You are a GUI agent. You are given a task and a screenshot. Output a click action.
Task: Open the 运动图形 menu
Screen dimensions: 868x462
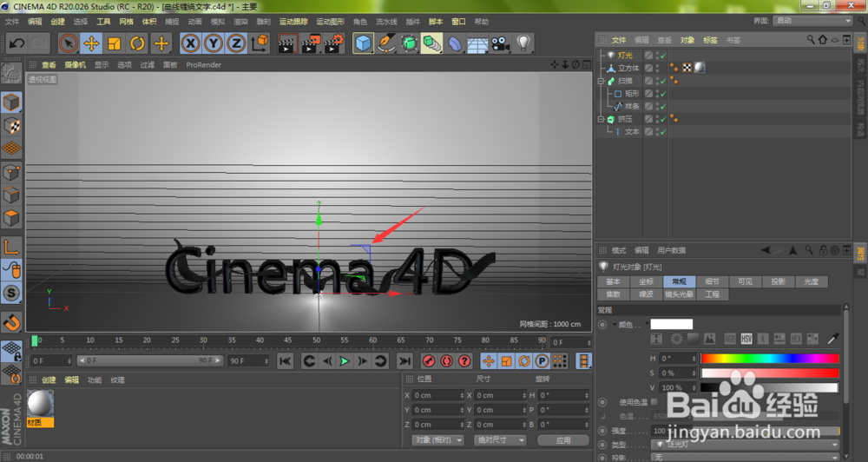click(330, 22)
